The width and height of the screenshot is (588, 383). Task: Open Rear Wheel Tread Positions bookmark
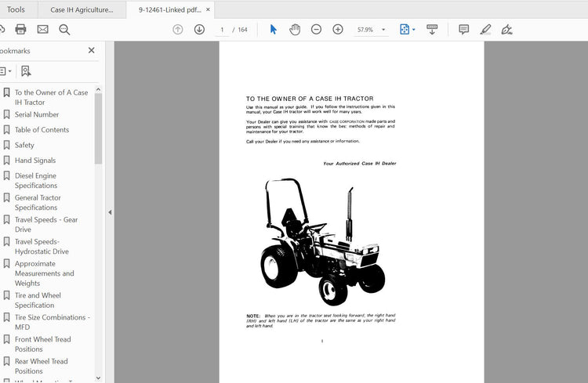click(42, 366)
